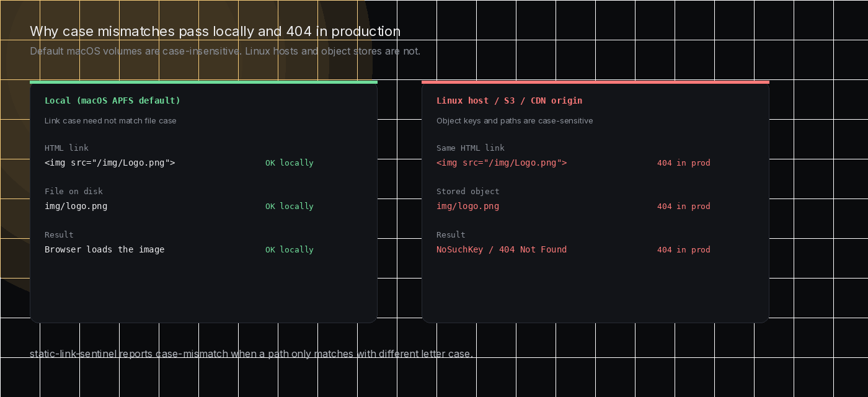Image resolution: width=868 pixels, height=397 pixels.
Task: Select red "img/logo.png" under Stored object
Action: tap(467, 206)
